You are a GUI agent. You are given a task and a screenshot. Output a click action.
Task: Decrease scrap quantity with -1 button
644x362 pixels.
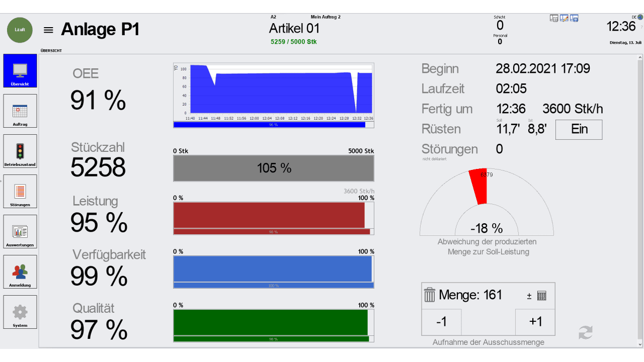pyautogui.click(x=441, y=322)
